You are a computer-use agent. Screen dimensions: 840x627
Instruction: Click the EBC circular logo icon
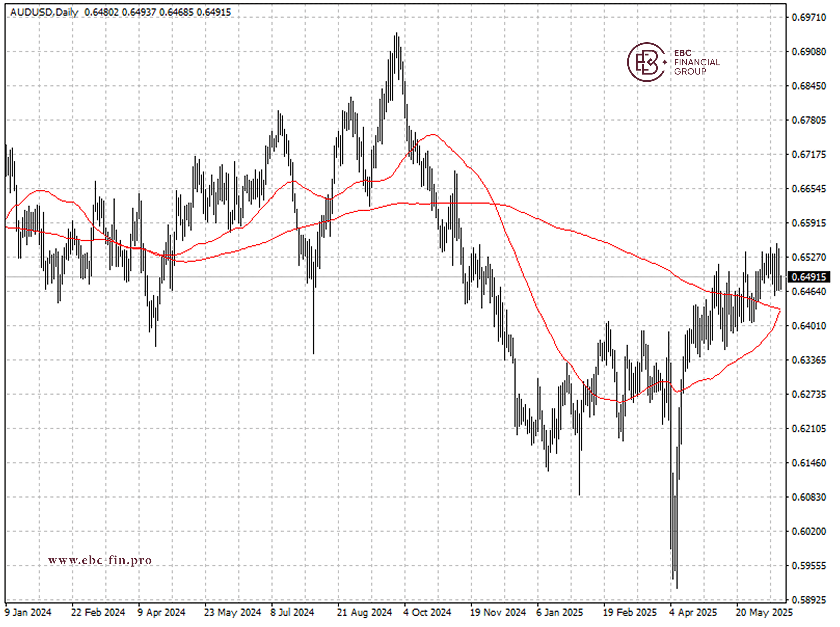[x=647, y=62]
